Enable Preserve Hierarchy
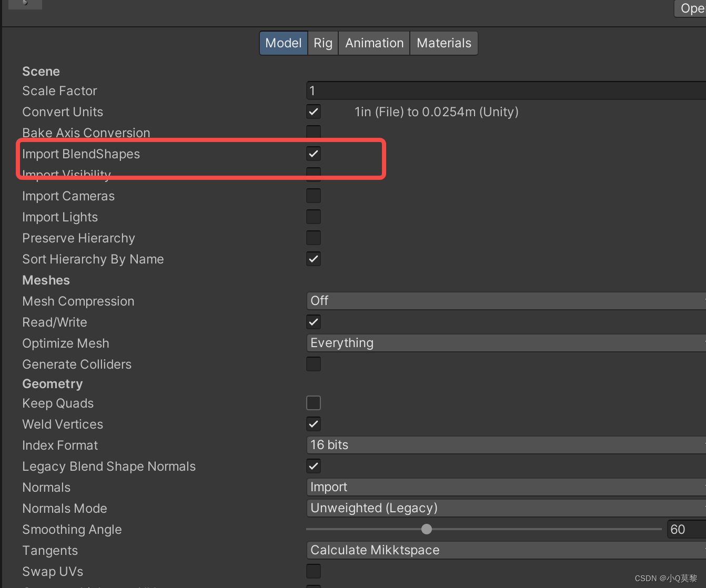Image resolution: width=706 pixels, height=588 pixels. pyautogui.click(x=313, y=237)
